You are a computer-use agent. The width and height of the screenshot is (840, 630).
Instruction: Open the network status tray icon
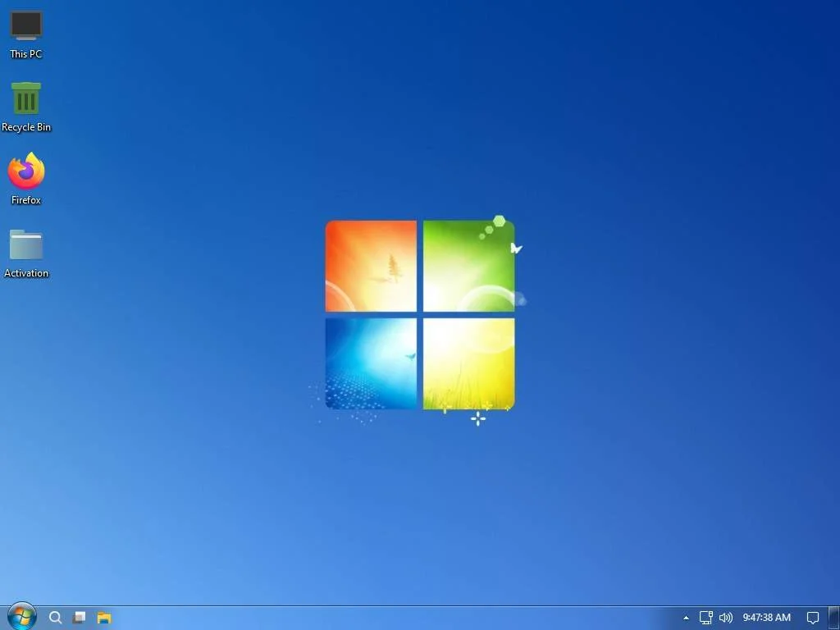tap(706, 618)
